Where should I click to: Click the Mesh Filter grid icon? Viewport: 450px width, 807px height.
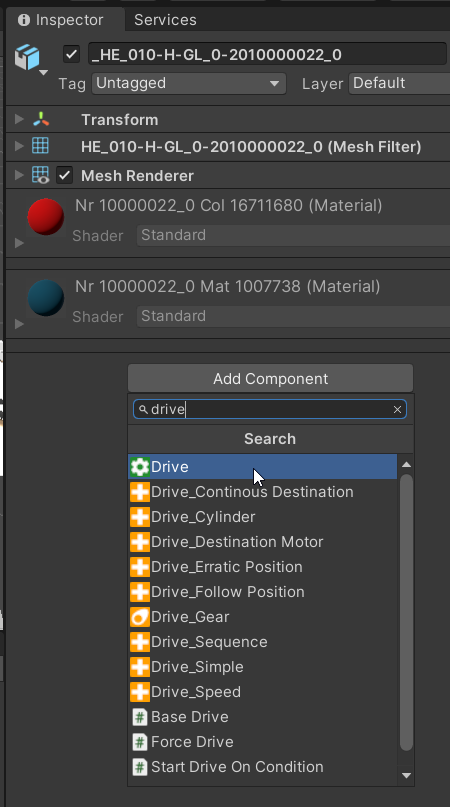[41, 146]
